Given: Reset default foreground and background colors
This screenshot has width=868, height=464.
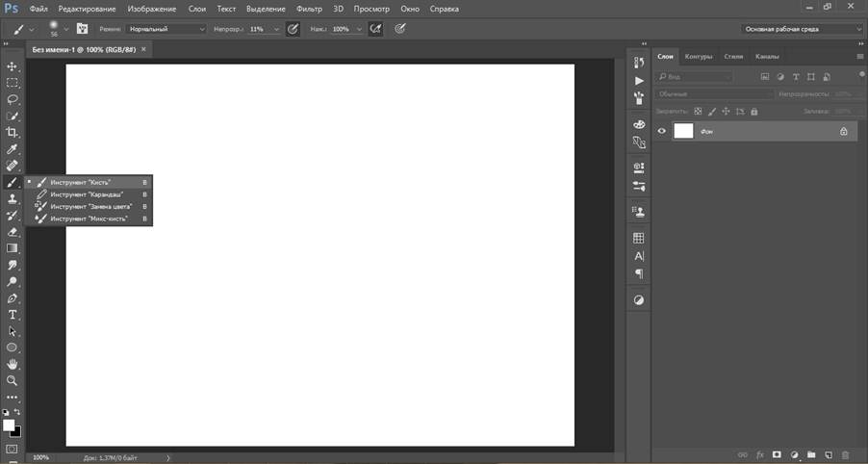Looking at the screenshot, I should pos(6,412).
